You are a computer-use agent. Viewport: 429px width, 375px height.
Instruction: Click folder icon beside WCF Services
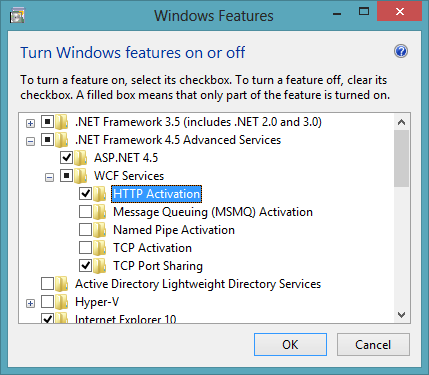[x=80, y=176]
